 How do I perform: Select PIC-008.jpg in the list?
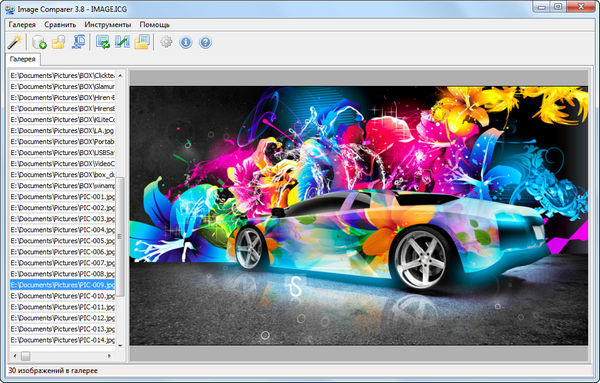click(62, 274)
